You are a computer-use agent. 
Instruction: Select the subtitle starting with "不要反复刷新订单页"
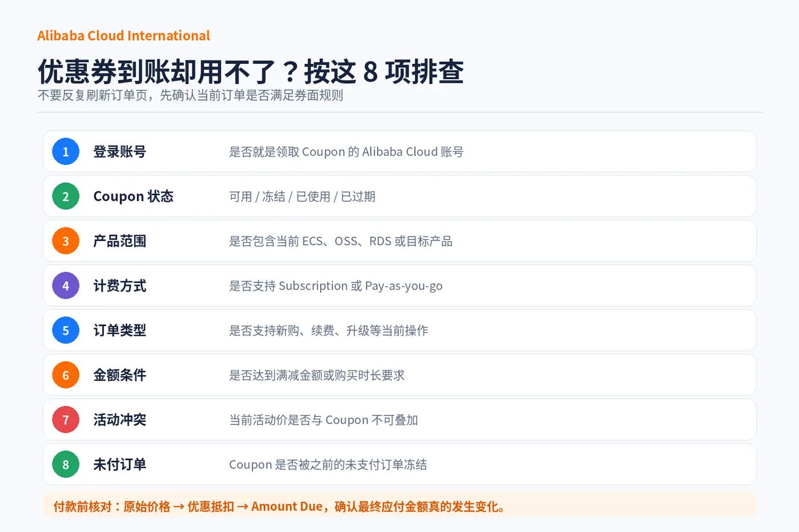click(191, 95)
